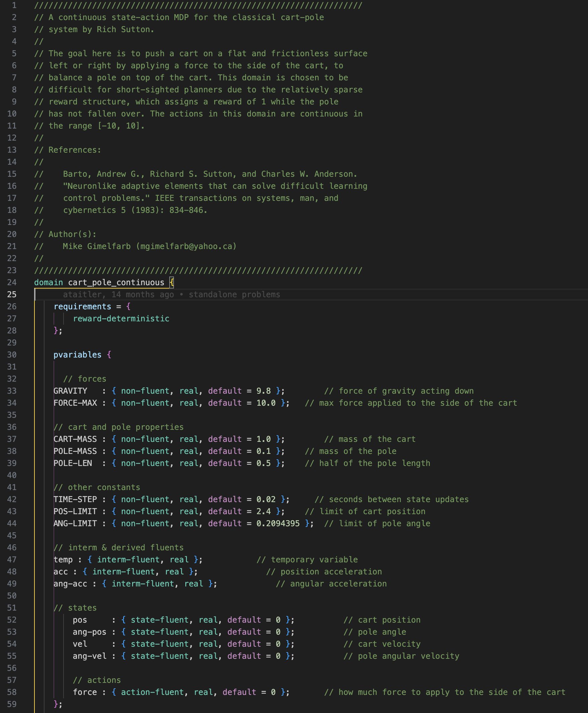Click the default value 0.2094395
The width and height of the screenshot is (588, 713).
pyautogui.click(x=278, y=524)
